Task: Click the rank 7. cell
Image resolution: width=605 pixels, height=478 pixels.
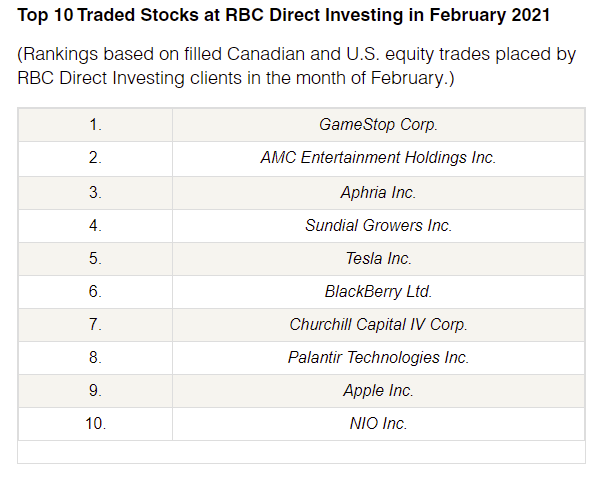Action: pos(95,325)
